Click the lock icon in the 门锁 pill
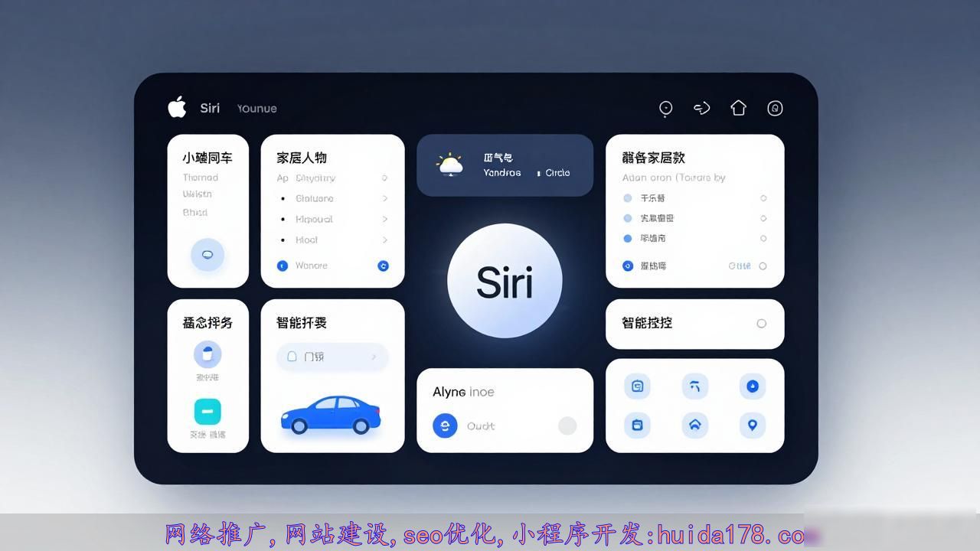This screenshot has height=551, width=980. (292, 356)
